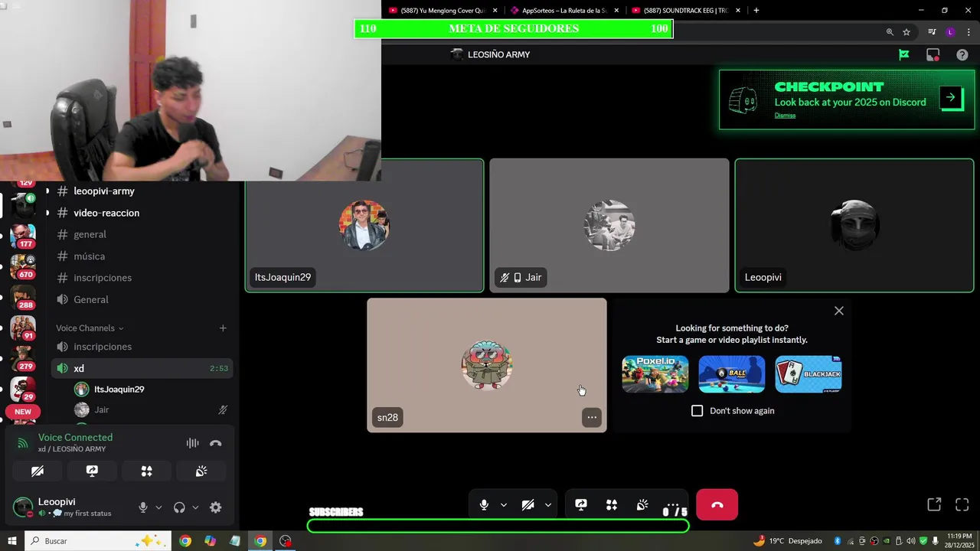Open Windows Start menu
This screenshot has height=551, width=980.
tap(11, 541)
